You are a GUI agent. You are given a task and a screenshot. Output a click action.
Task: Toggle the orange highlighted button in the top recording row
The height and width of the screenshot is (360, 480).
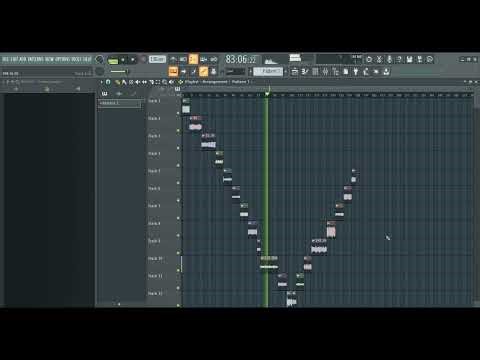click(x=193, y=59)
